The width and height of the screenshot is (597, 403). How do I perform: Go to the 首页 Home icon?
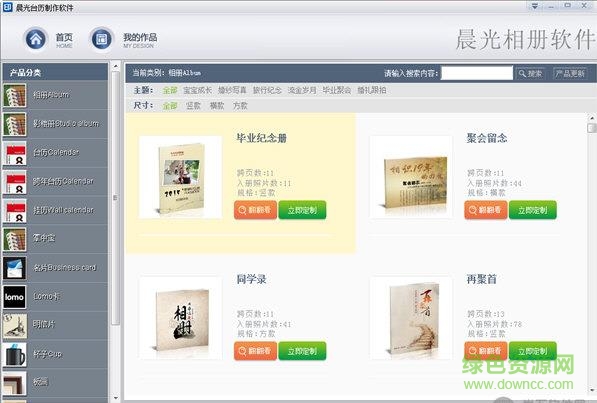click(x=35, y=38)
